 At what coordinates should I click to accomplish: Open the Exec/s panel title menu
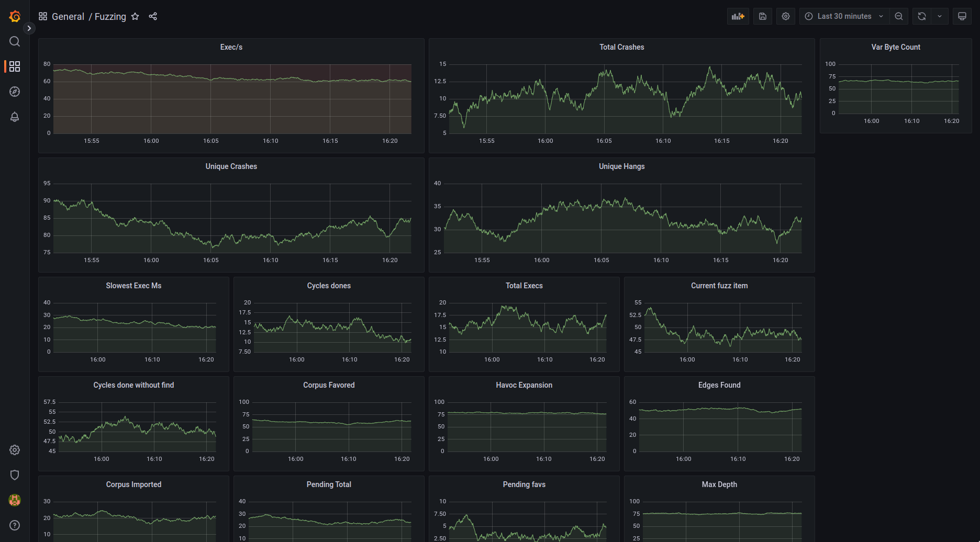pyautogui.click(x=231, y=47)
